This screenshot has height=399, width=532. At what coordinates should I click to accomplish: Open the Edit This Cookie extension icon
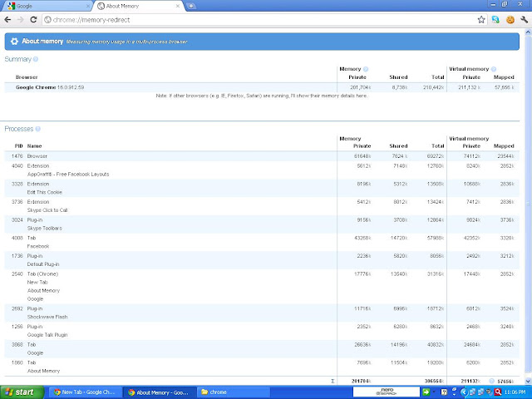click(510, 20)
